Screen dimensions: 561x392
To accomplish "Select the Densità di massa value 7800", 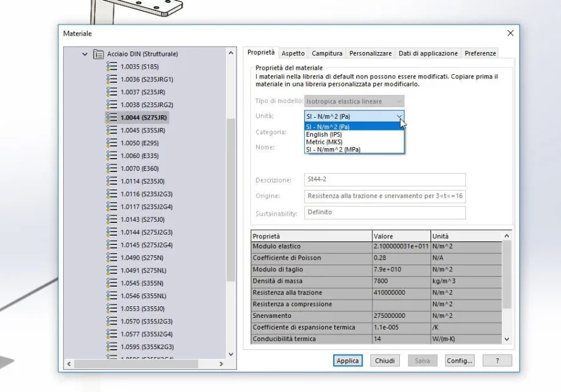I will click(x=401, y=281).
